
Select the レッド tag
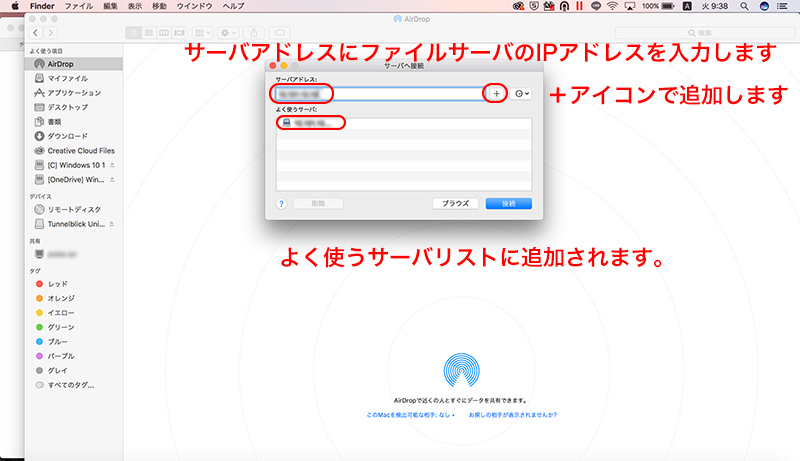pyautogui.click(x=74, y=284)
